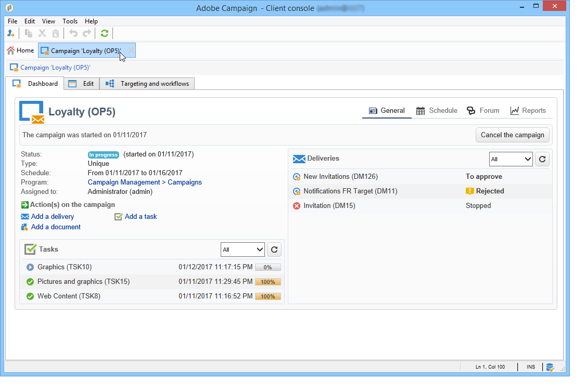Click the Ln 1, Col 100 status bar entry
Viewport: 586px width, 392px height.
[490, 367]
